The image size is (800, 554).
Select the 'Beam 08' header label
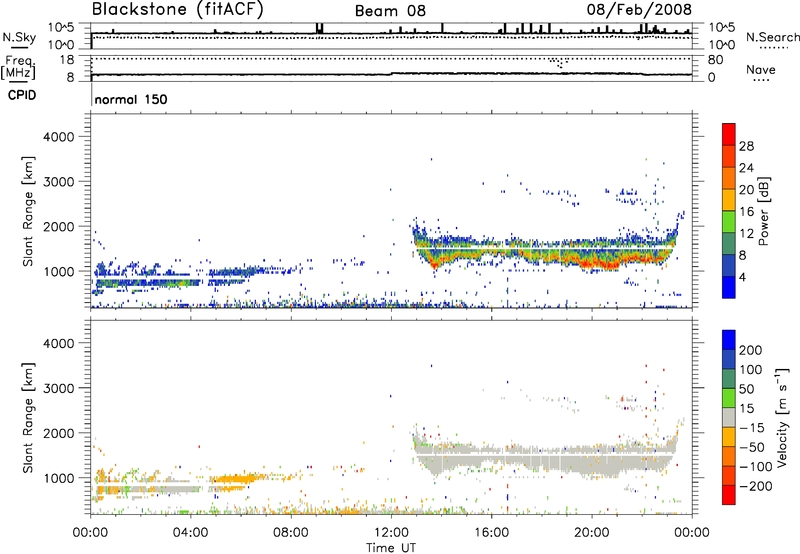[390, 11]
